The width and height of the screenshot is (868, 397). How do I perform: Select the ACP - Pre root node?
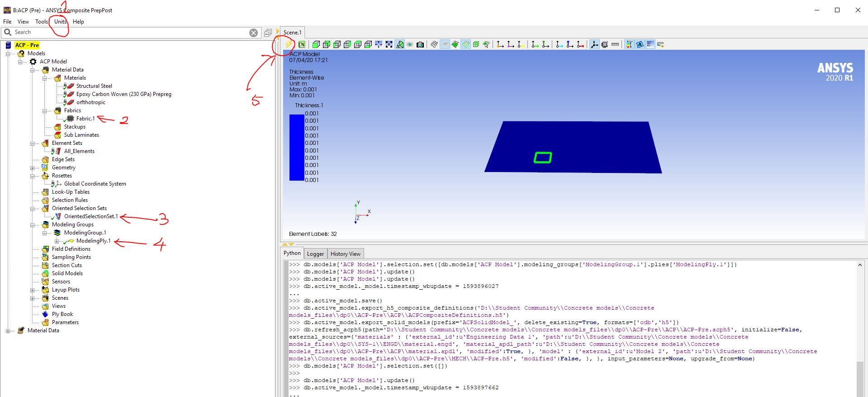pyautogui.click(x=27, y=45)
